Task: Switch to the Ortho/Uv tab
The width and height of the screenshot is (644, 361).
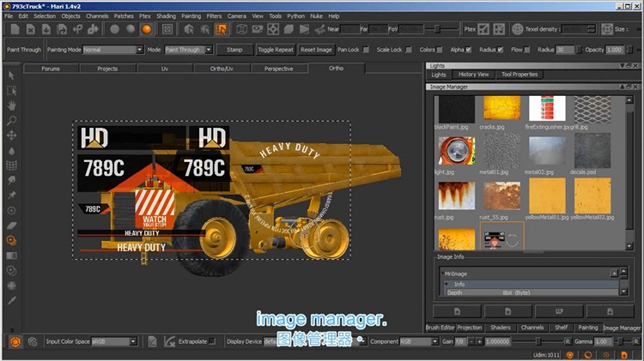Action: tap(222, 69)
